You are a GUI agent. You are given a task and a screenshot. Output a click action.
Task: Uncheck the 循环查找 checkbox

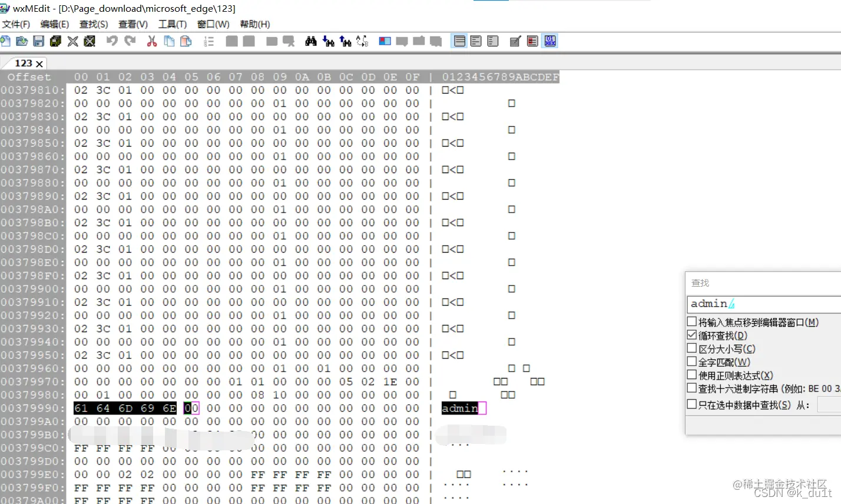click(x=692, y=334)
